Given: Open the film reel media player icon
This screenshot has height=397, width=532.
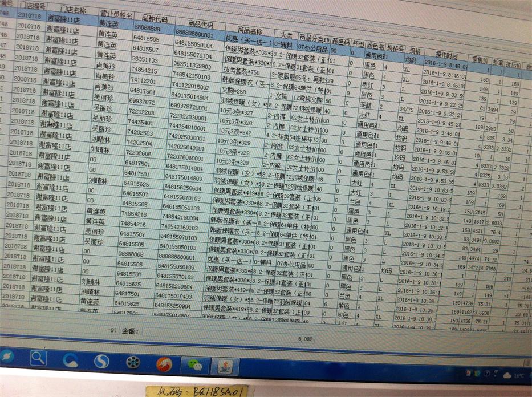Looking at the screenshot, I should pos(133,362).
